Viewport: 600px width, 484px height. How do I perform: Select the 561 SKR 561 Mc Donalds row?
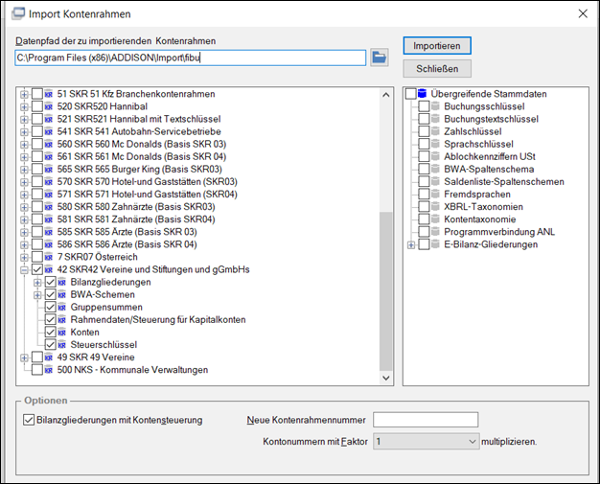pyautogui.click(x=141, y=157)
